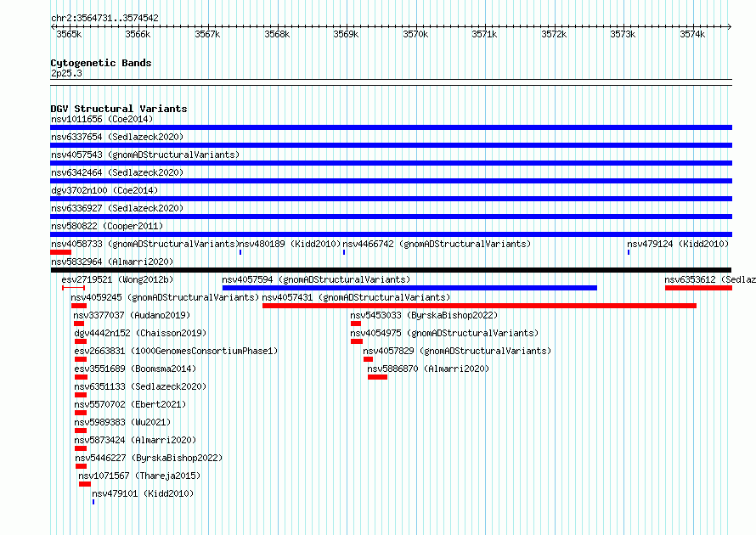Open dgv3702n100 (Coe2014) variant
Screen dimensions: 756x535
pyautogui.click(x=104, y=190)
